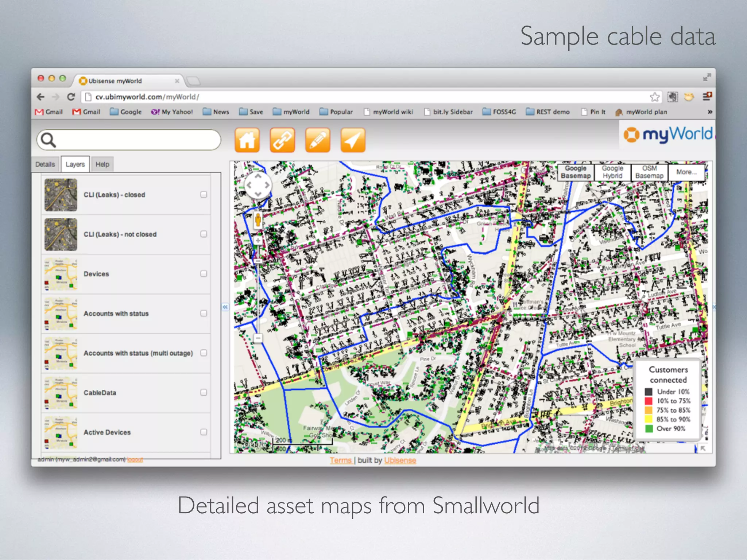Click the myWorld logo
Viewport: 747px width, 560px height.
667,134
